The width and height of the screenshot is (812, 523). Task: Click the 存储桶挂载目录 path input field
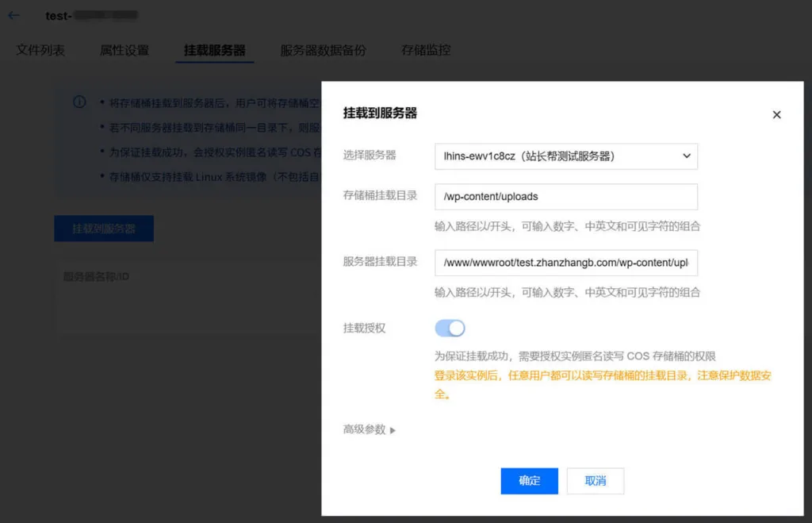pos(565,197)
